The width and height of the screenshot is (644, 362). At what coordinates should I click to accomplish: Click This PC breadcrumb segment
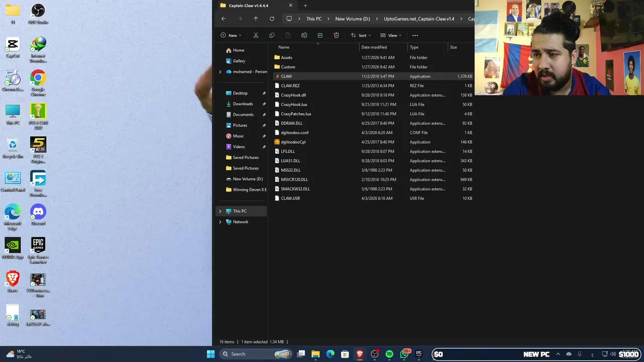click(x=314, y=19)
